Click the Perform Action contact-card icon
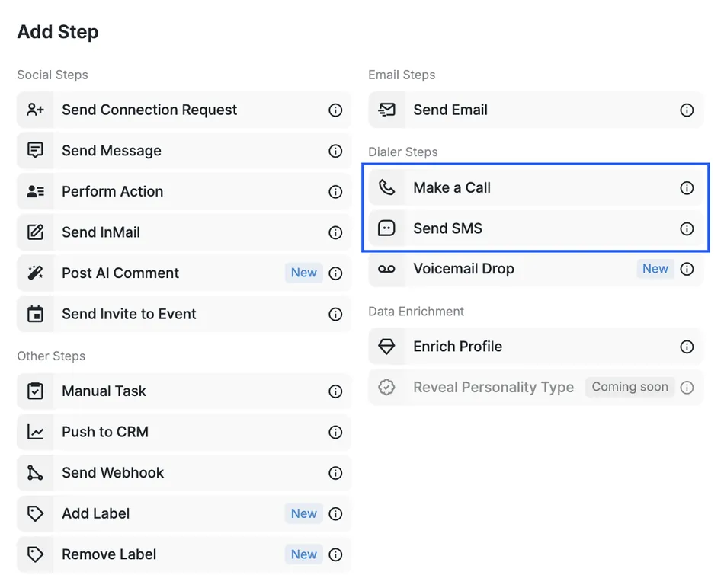Image resolution: width=724 pixels, height=588 pixels. tap(35, 191)
